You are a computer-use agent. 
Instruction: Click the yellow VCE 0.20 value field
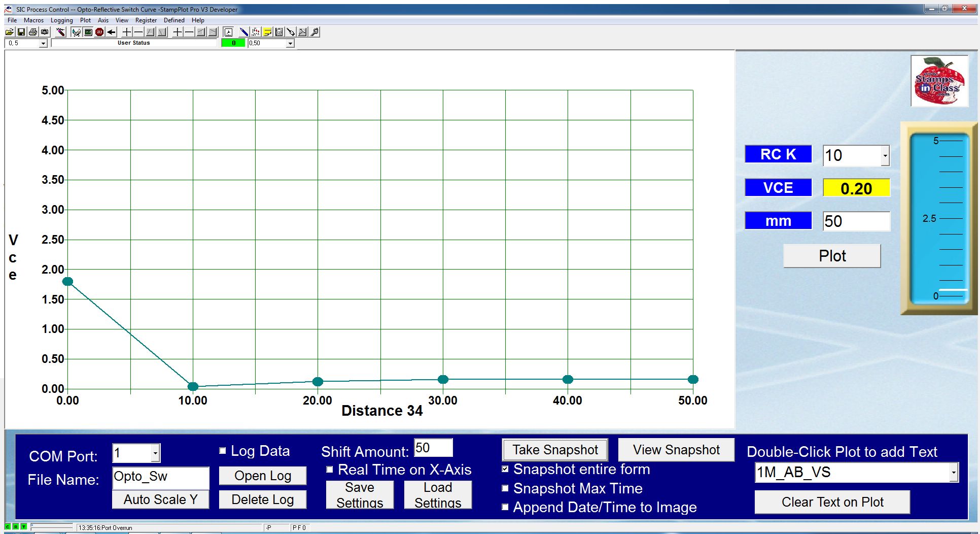[856, 188]
